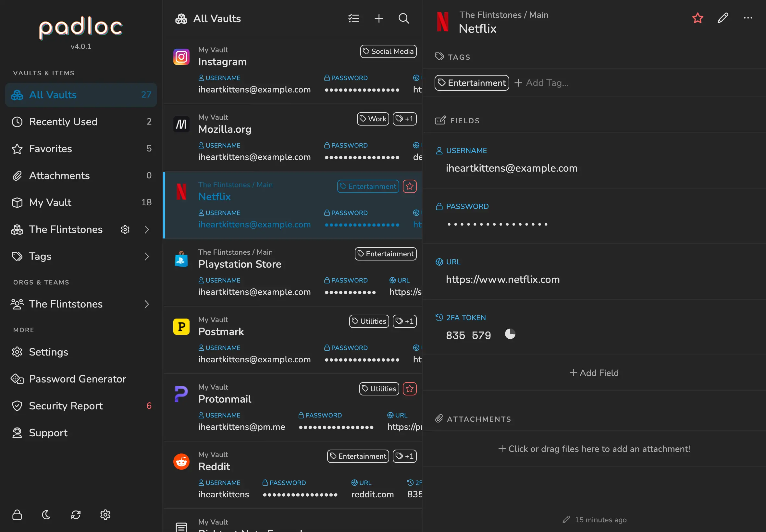Open the three-dots more menu for Netflix

point(748,18)
